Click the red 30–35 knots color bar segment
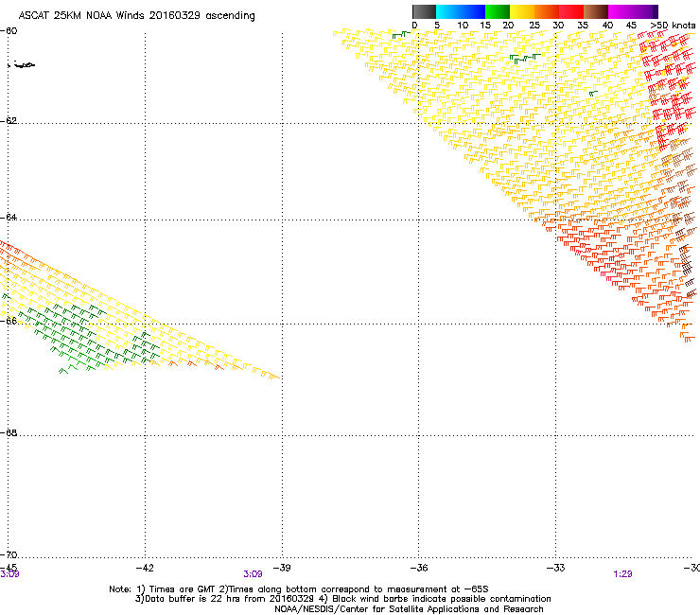Viewport: 700px width, 615px height. 571,11
